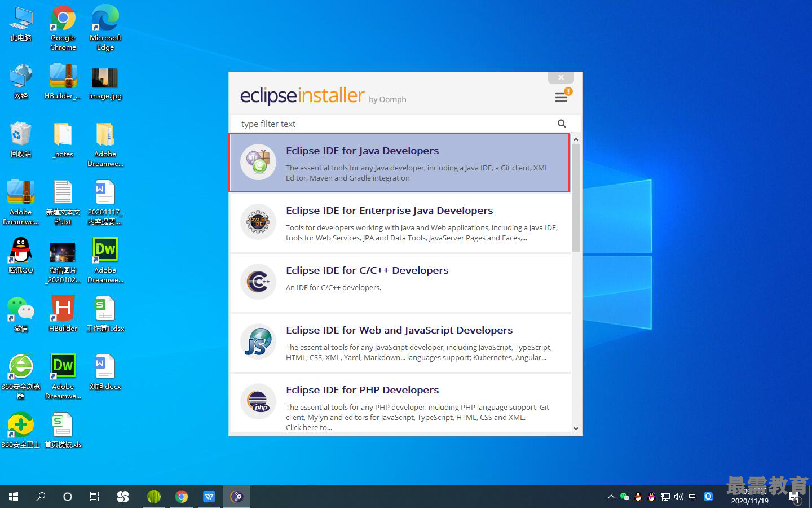Click the JS globe package icon
Screen dimensions: 812x508
tap(258, 341)
